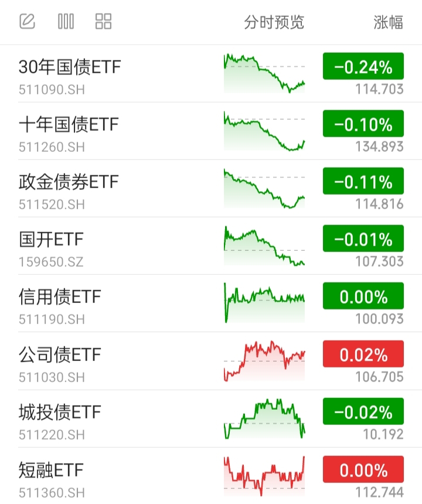Screen dimensions: 422x504
Task: View intraday chart of 公司债ETF
Action: click(264, 361)
